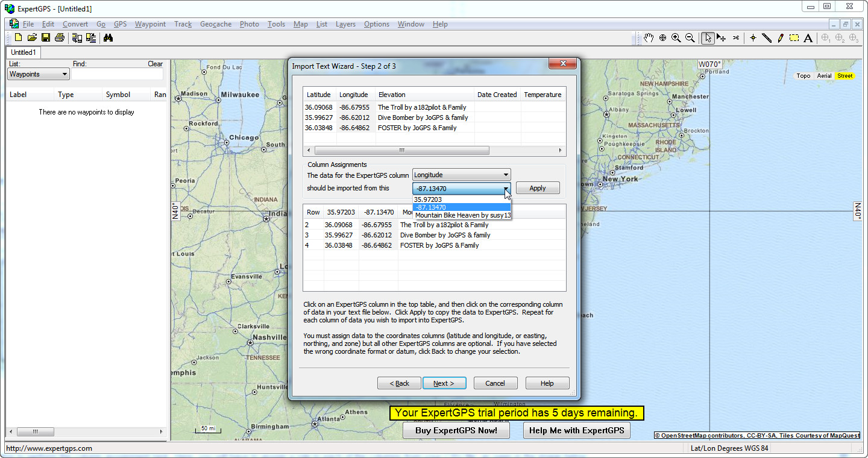Select the Track pencil tool
This screenshot has width=868, height=458.
point(781,38)
